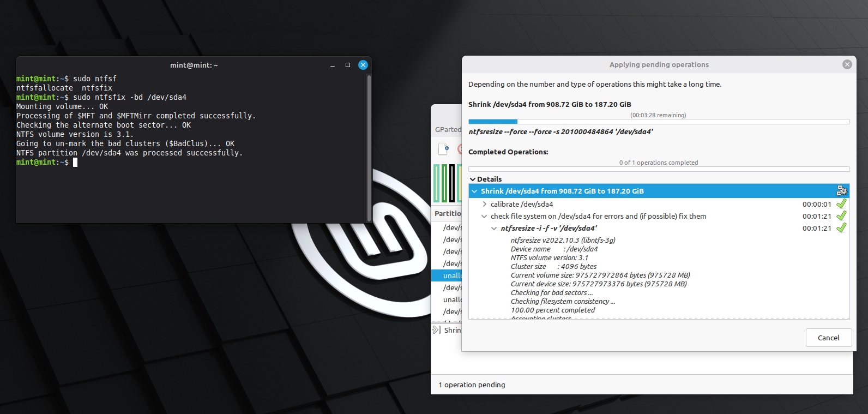Click the 'sudo ntfsfix -bd /dev/sda4' terminal command

click(130, 97)
